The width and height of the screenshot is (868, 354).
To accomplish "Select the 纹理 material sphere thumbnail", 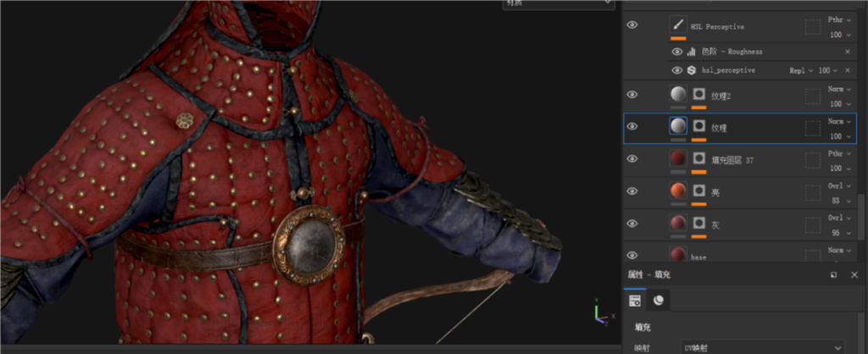I will click(x=678, y=126).
